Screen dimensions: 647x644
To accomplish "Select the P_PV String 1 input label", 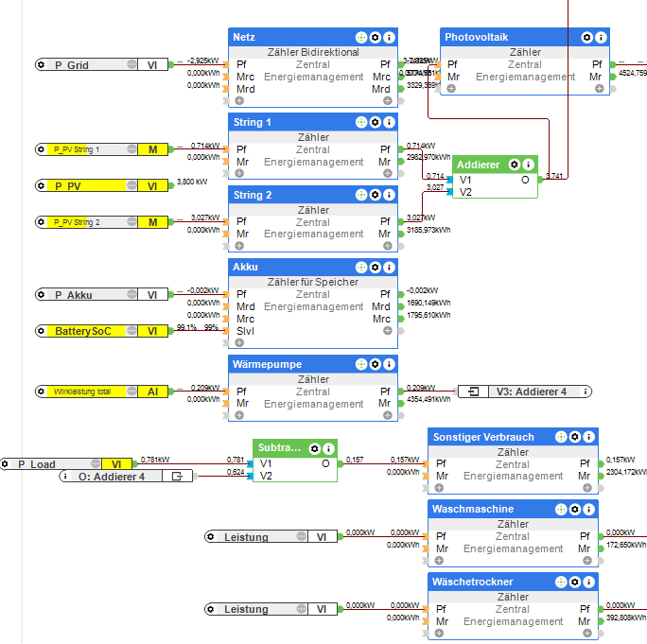I will [77, 149].
